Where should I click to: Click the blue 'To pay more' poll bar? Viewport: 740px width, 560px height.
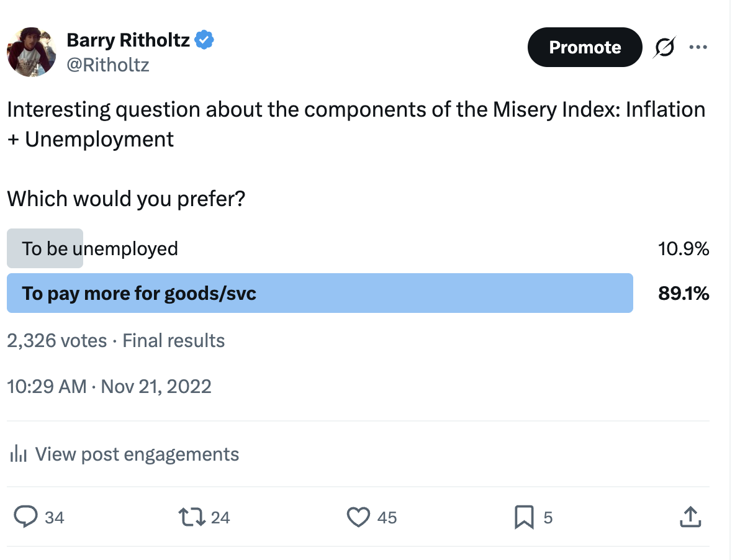pyautogui.click(x=320, y=293)
